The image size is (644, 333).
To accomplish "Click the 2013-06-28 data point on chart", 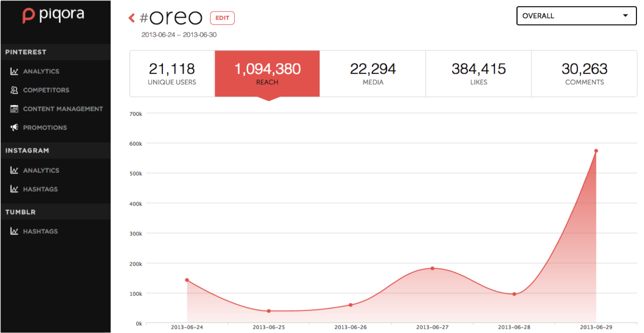I will [x=514, y=294].
